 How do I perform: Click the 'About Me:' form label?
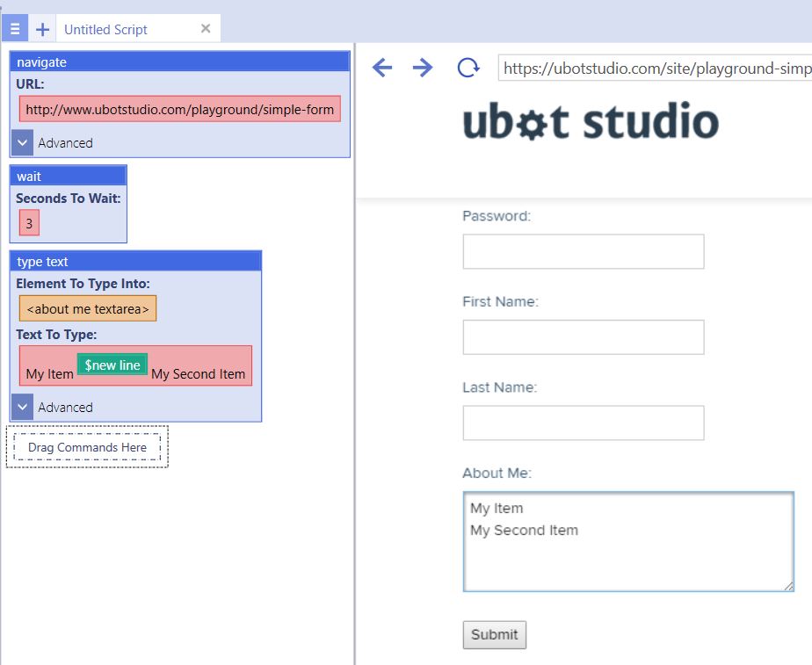[497, 473]
